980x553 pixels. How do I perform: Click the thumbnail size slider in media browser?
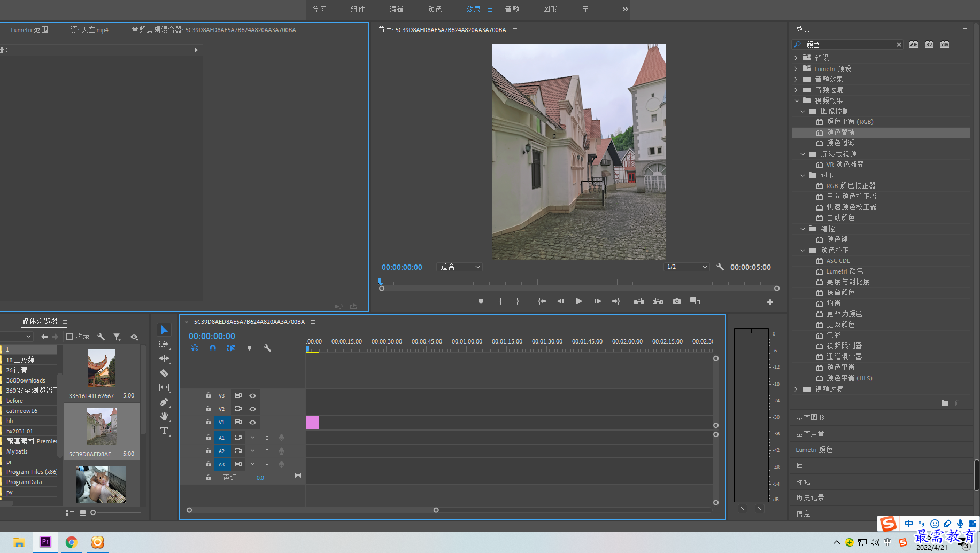point(93,512)
